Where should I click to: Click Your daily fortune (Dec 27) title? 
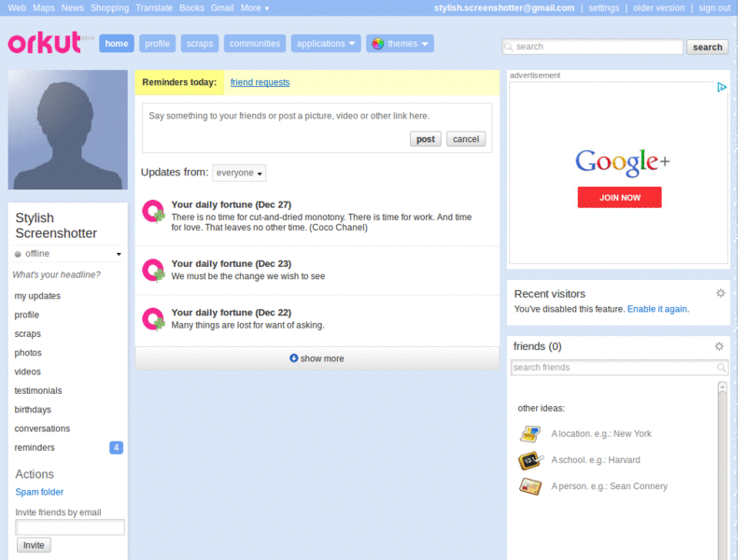click(232, 204)
